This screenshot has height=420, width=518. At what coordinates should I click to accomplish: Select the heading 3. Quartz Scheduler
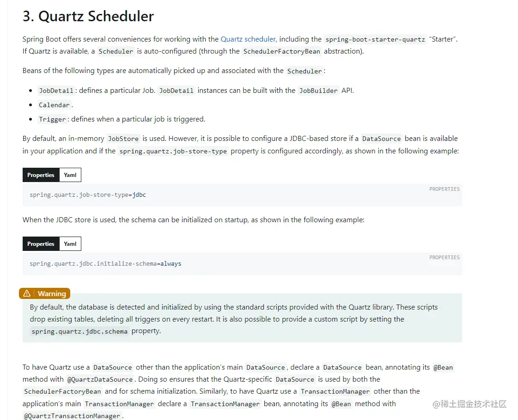coord(88,16)
